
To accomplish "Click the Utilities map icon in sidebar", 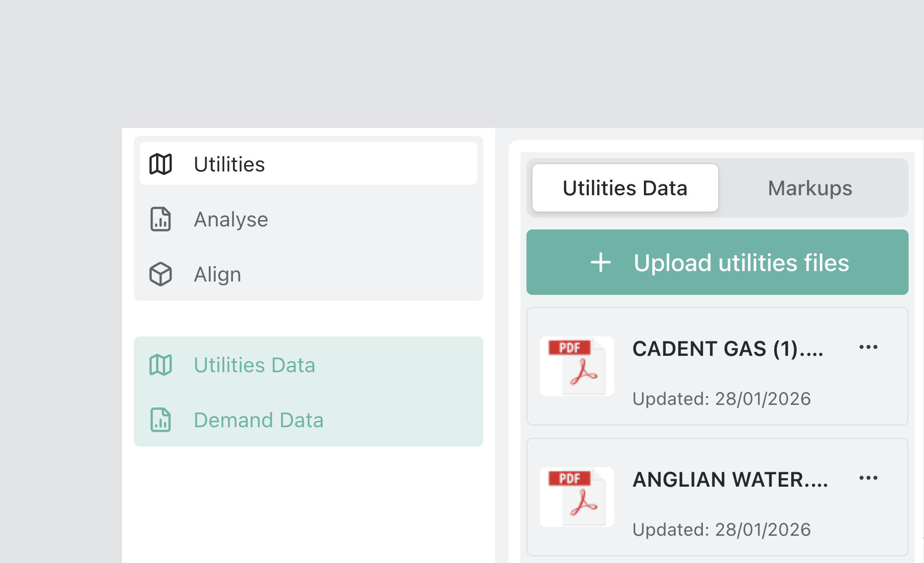I will click(x=161, y=164).
